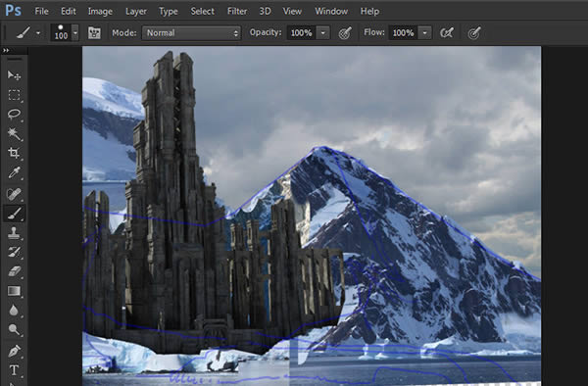This screenshot has width=588, height=386.
Task: Toggle the Brush panel button
Action: (94, 33)
